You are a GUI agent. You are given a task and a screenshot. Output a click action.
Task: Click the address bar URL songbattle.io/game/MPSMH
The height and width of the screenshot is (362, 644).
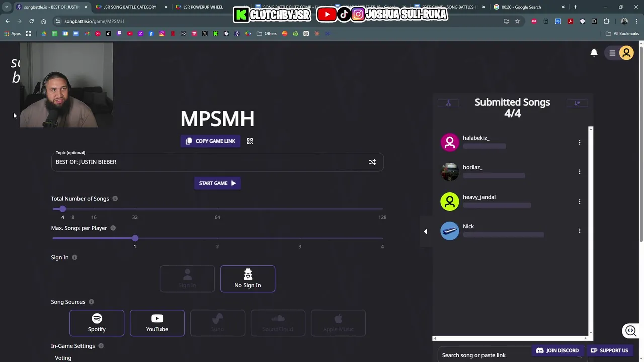point(94,21)
